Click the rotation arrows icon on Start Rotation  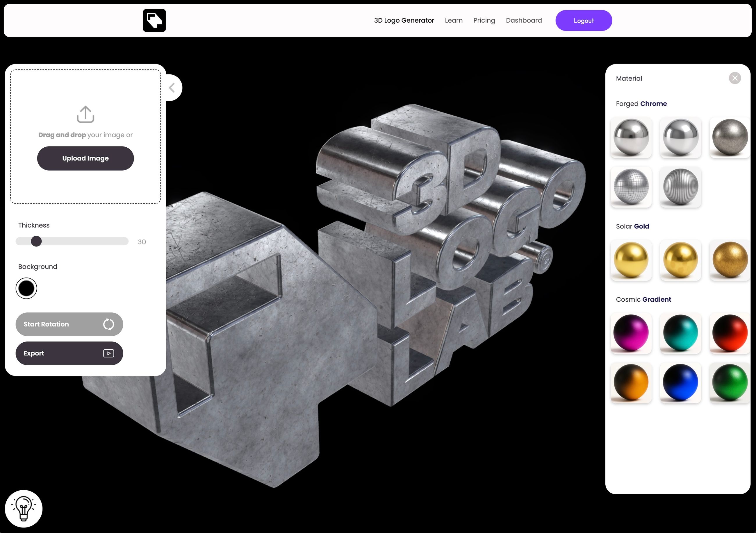tap(109, 324)
